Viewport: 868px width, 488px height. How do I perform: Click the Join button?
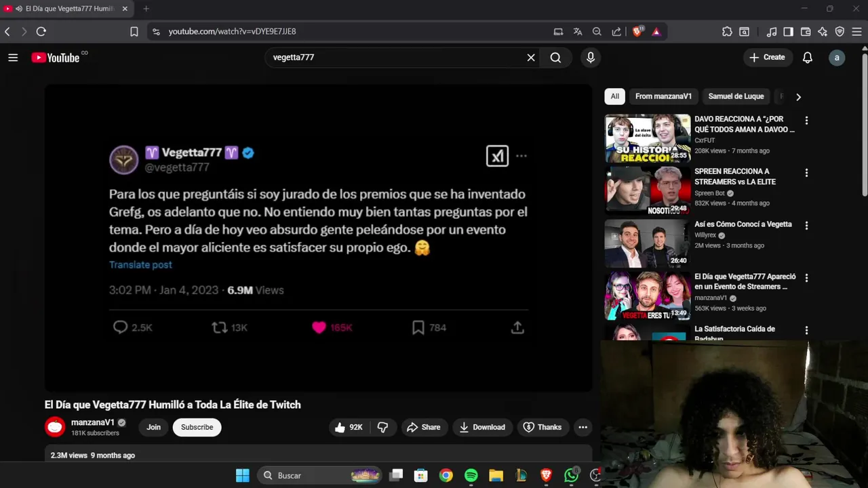pos(154,427)
